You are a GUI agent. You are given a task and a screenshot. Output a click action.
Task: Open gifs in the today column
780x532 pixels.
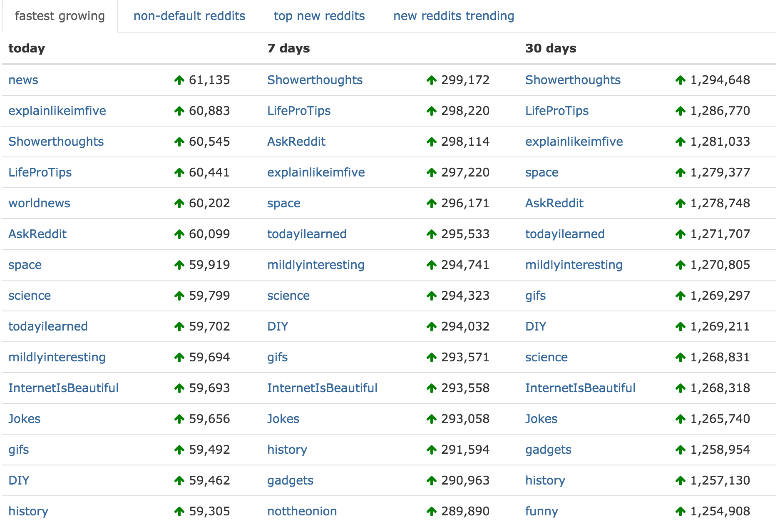[x=19, y=450]
